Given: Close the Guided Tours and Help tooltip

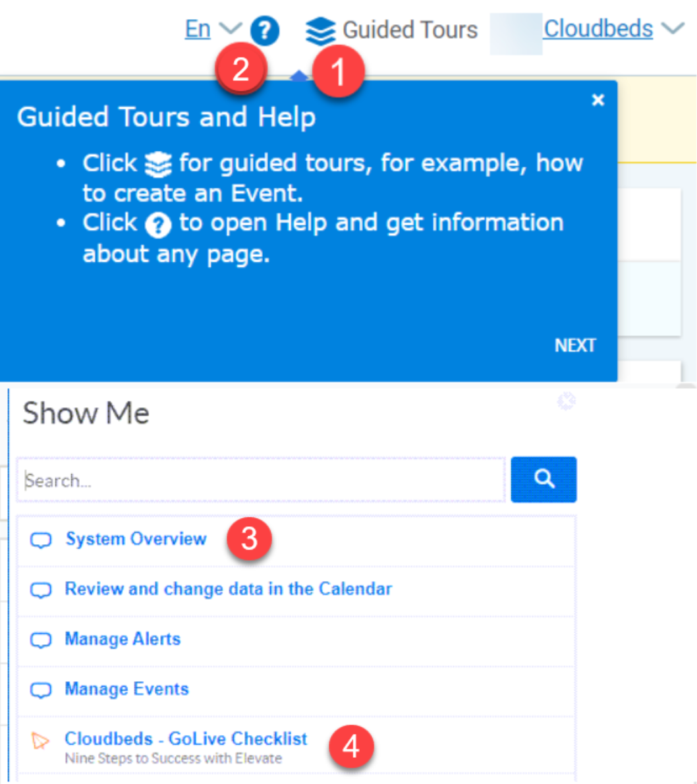Looking at the screenshot, I should pyautogui.click(x=598, y=100).
